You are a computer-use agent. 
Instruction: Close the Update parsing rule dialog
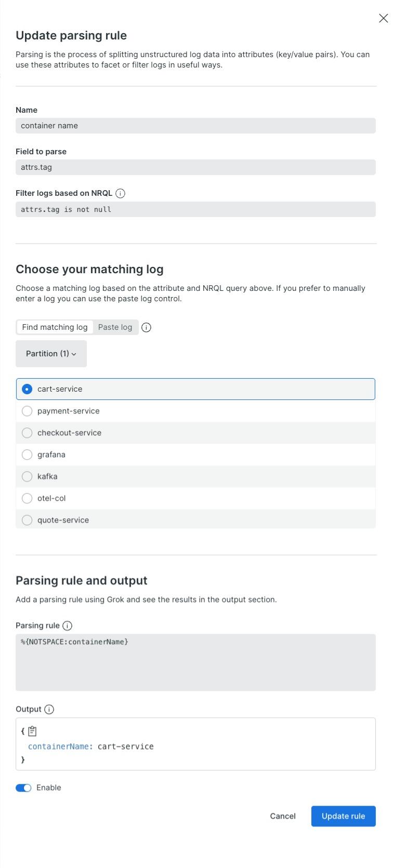[383, 18]
